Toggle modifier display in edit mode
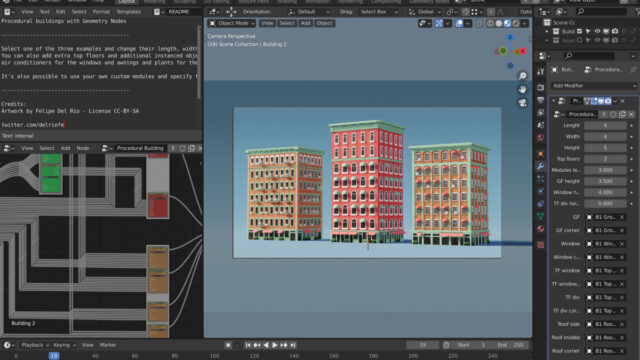 [x=594, y=101]
